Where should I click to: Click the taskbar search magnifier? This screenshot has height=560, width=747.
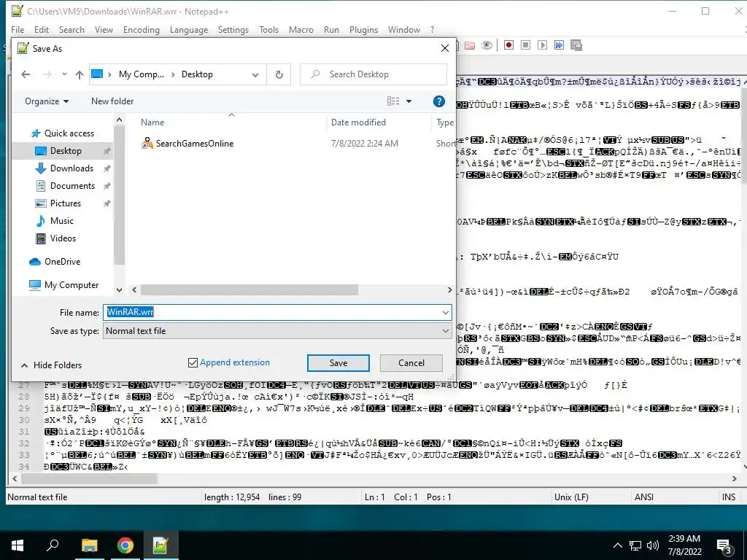(x=53, y=545)
